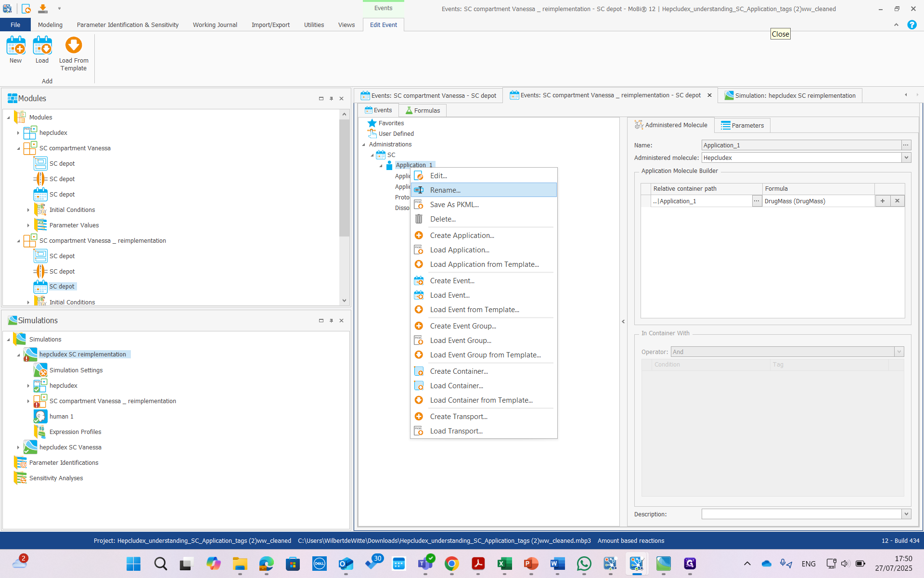Click the trash icon next to Delete
Image resolution: width=924 pixels, height=578 pixels.
pyautogui.click(x=419, y=219)
